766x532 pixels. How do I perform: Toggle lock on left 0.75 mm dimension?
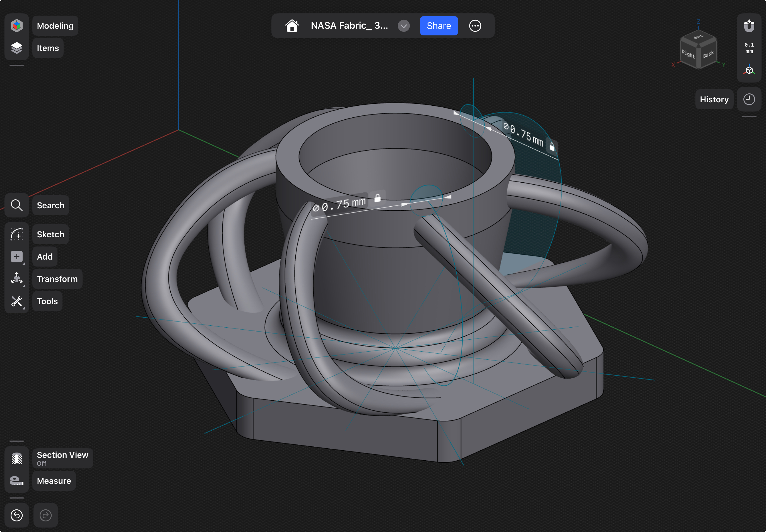coord(377,198)
